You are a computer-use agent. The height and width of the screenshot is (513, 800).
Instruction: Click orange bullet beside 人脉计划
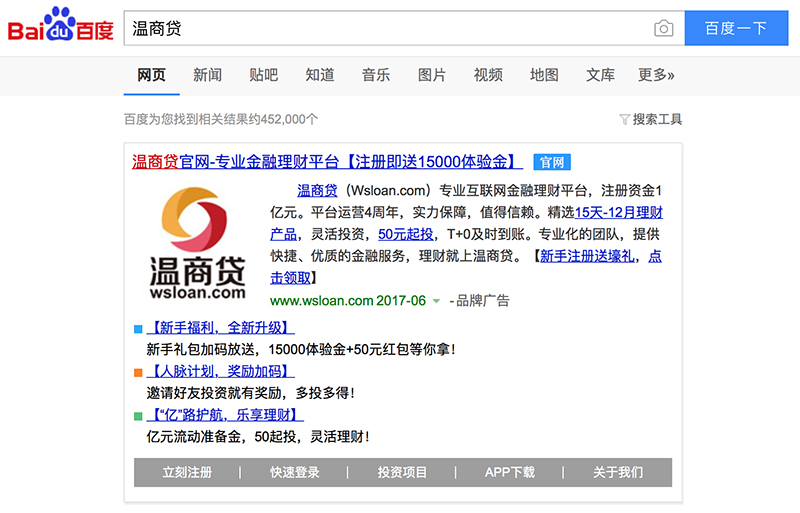pos(138,373)
